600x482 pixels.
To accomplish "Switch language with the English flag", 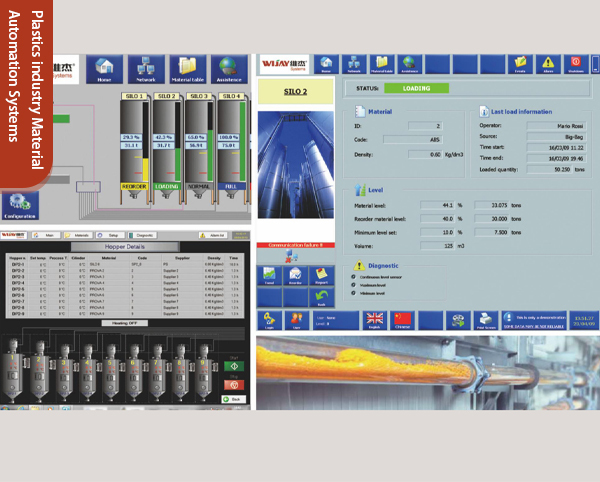I will pyautogui.click(x=375, y=320).
